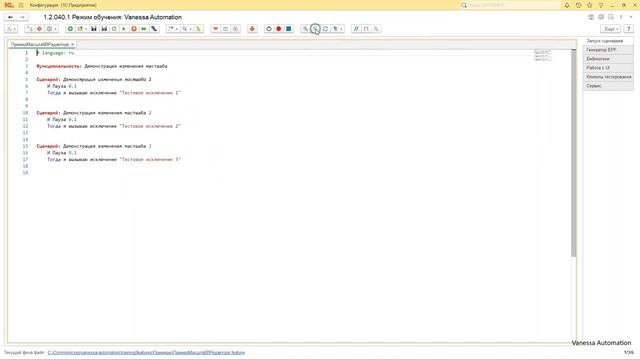Click line "Тестовое исключение 1" in editor
640x360 pixels.
[114, 93]
